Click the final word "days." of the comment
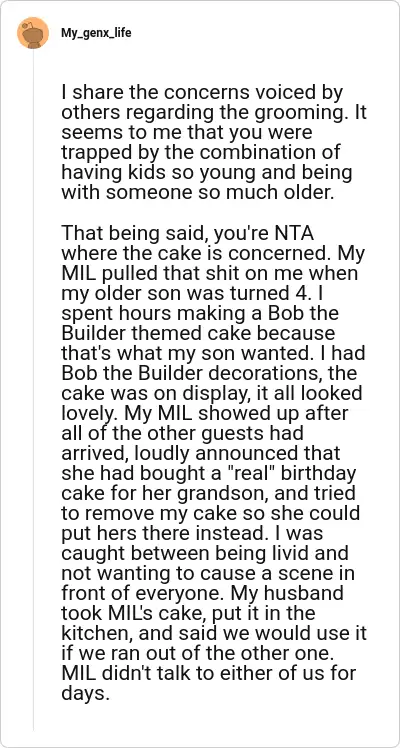This screenshot has height=748, width=400. pyautogui.click(x=83, y=694)
